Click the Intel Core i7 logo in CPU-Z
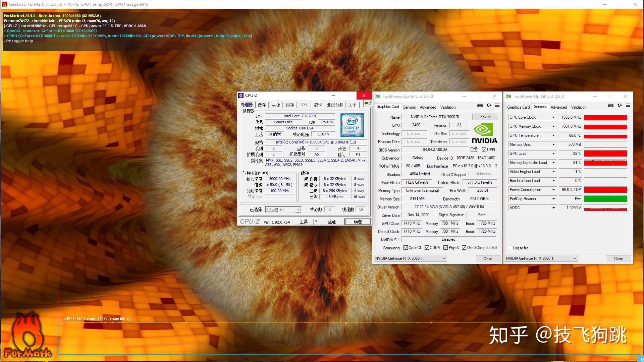The width and height of the screenshot is (644, 362). click(352, 125)
